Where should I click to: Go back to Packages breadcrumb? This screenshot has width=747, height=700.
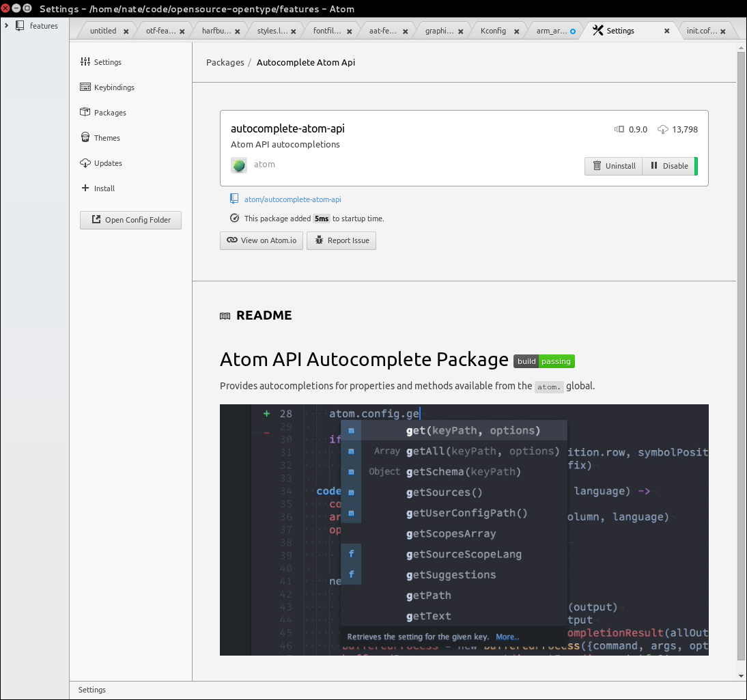pos(225,62)
